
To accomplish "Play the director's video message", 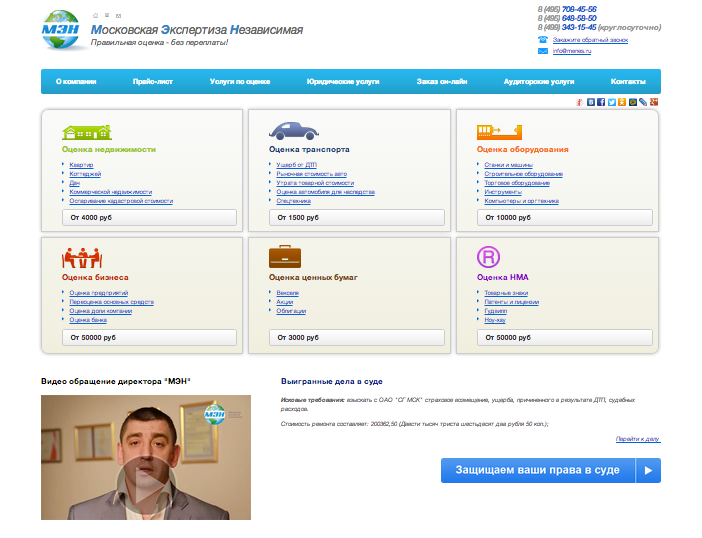I will click(x=146, y=483).
